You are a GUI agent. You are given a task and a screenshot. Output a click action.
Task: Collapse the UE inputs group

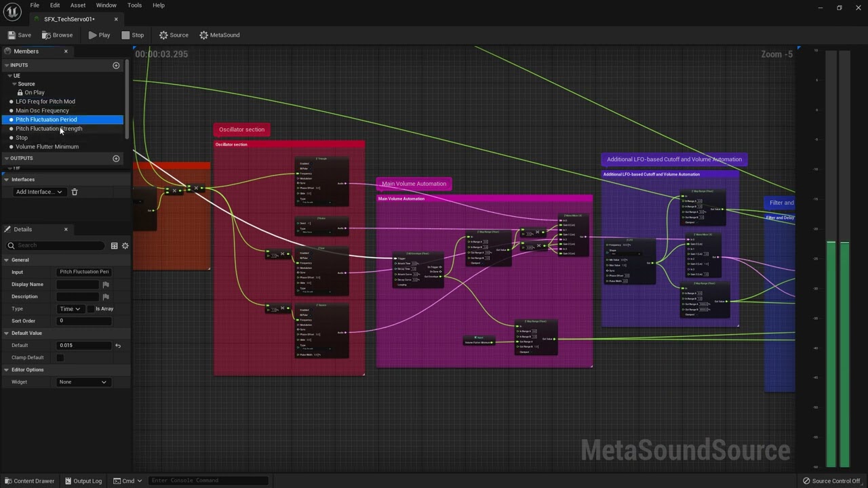9,76
